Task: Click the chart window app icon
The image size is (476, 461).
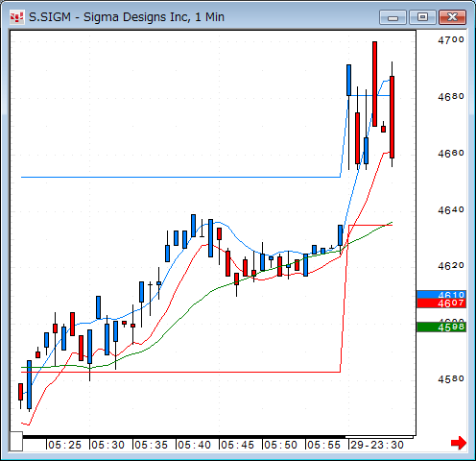Action: 16,17
